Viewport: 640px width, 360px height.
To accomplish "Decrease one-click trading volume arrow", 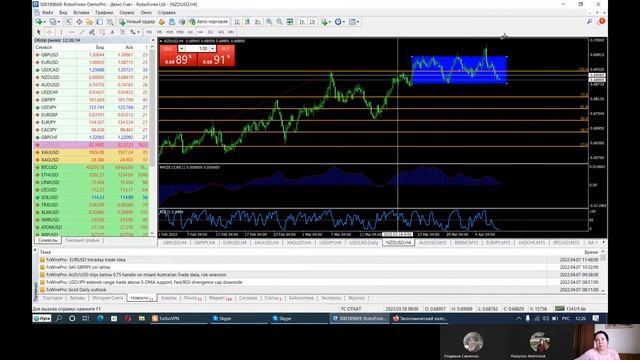I will (182, 49).
